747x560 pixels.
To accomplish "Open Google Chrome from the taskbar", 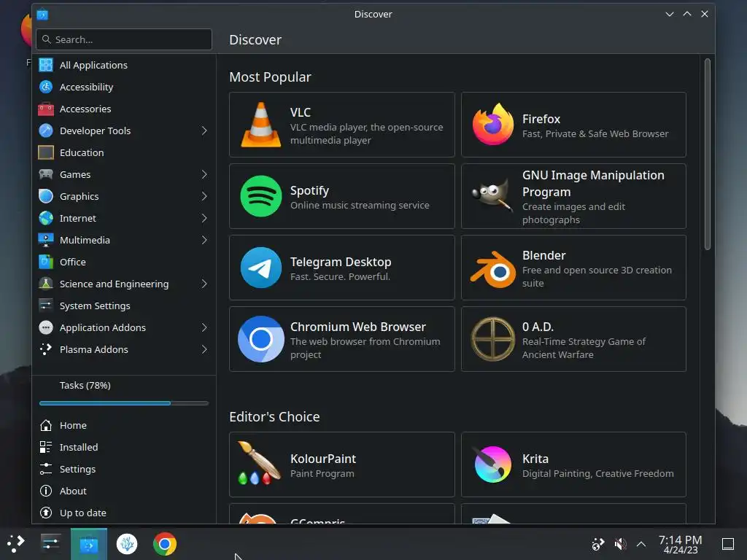I will pyautogui.click(x=164, y=544).
